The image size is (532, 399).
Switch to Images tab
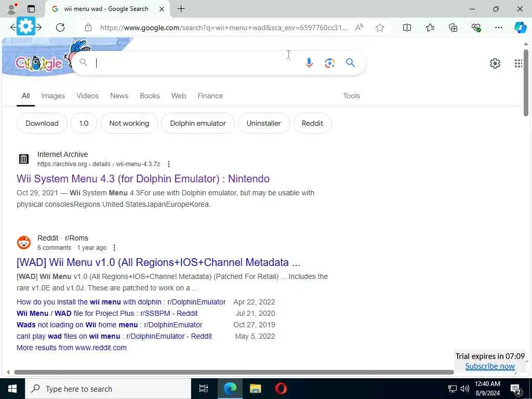pos(53,96)
